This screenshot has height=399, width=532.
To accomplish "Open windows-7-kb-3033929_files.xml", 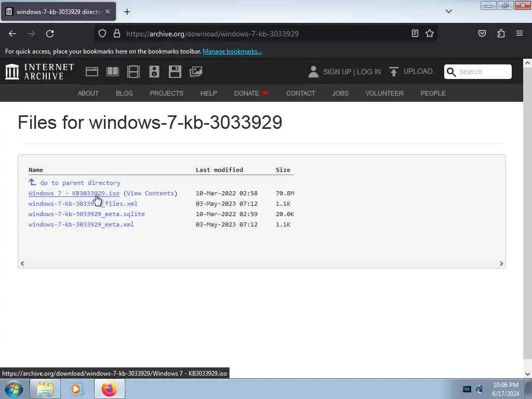I will 83,204.
